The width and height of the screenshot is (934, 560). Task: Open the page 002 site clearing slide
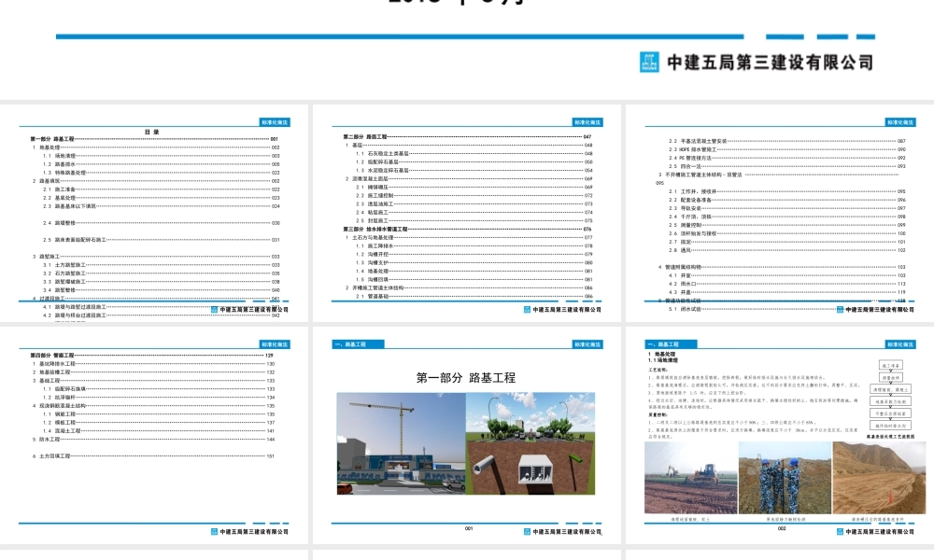point(780,435)
